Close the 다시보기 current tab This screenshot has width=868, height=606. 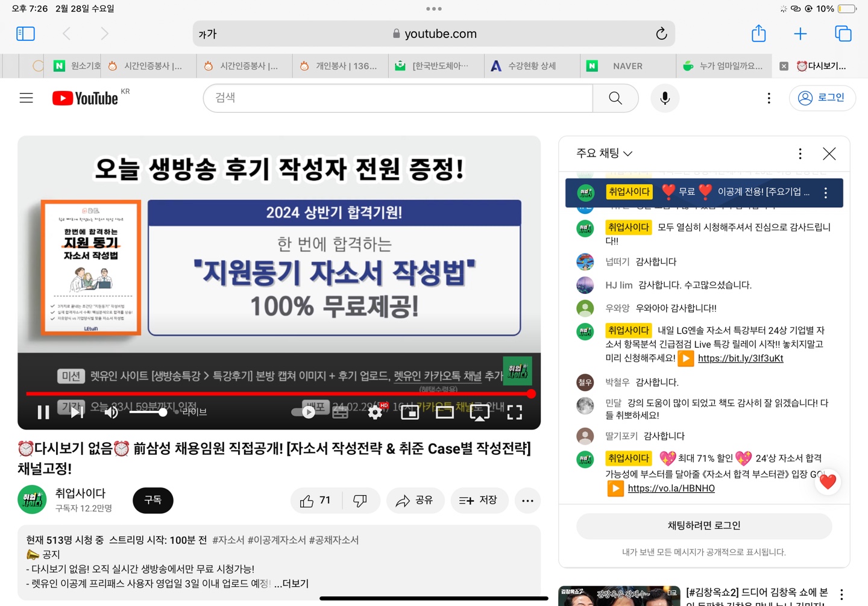pyautogui.click(x=784, y=66)
